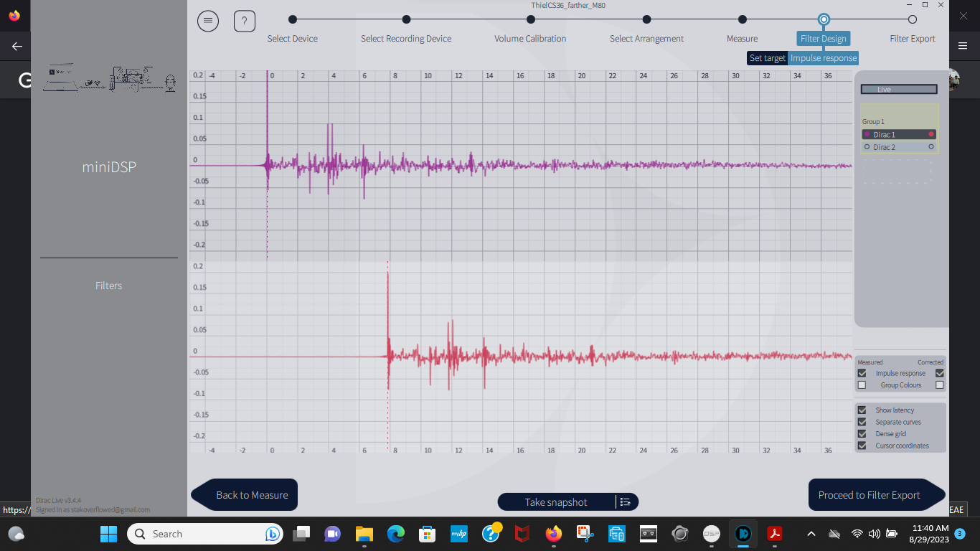Open File Explorer from taskbar
The image size is (980, 551).
[x=364, y=534]
